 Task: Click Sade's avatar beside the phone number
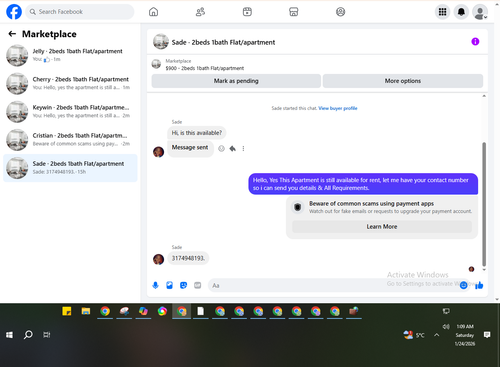coord(158,259)
